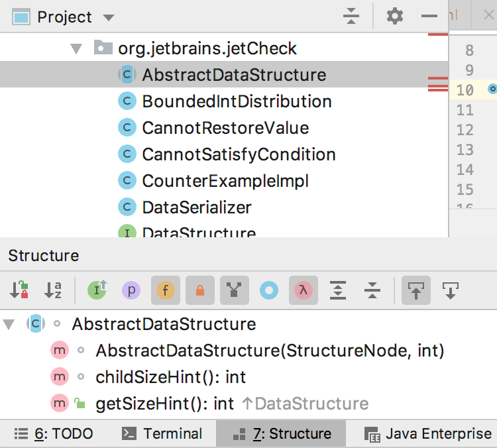Toggle Show non-public members filter
497x448 pixels.
[200, 290]
